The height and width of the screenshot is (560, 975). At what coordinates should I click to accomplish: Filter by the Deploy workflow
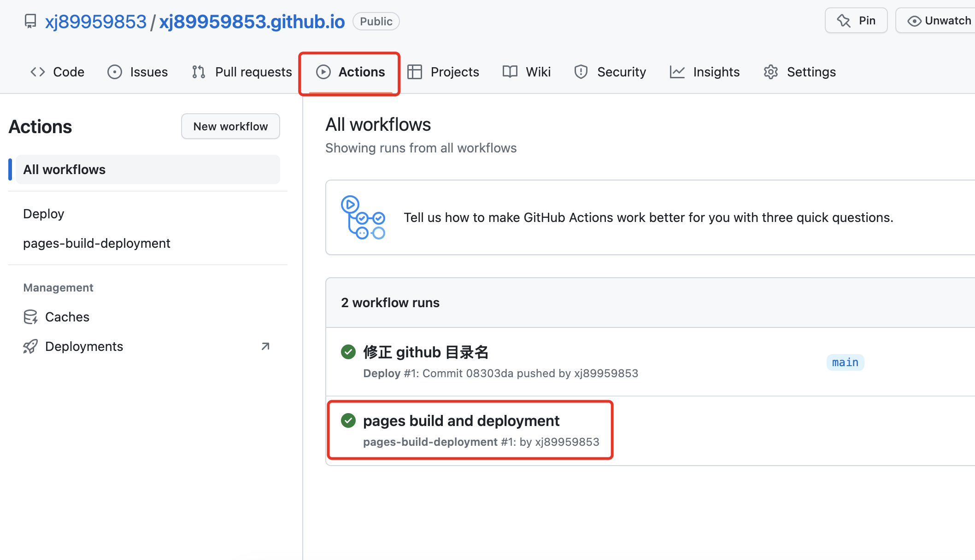coord(44,214)
